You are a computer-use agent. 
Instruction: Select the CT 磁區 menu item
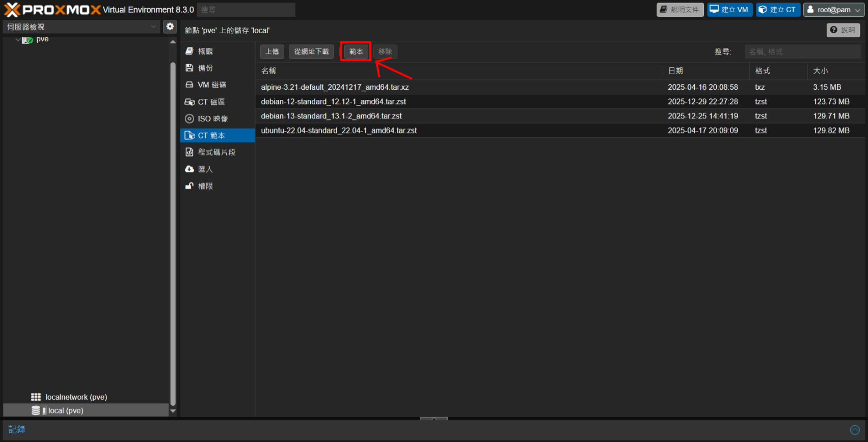click(x=211, y=101)
